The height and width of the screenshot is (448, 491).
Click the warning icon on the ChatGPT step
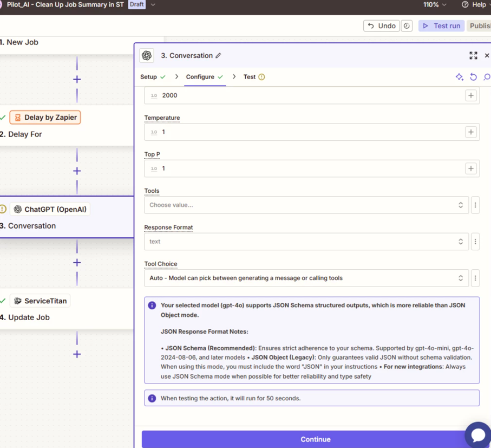(3, 209)
